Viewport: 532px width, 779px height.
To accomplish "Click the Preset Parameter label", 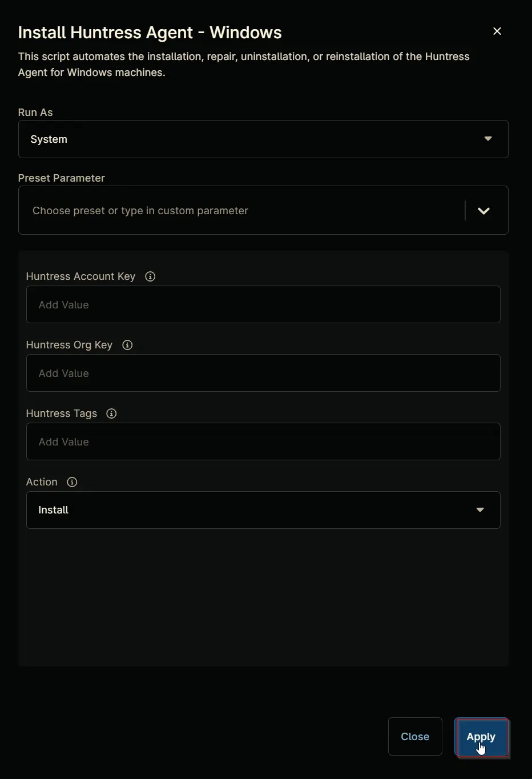I will click(62, 178).
